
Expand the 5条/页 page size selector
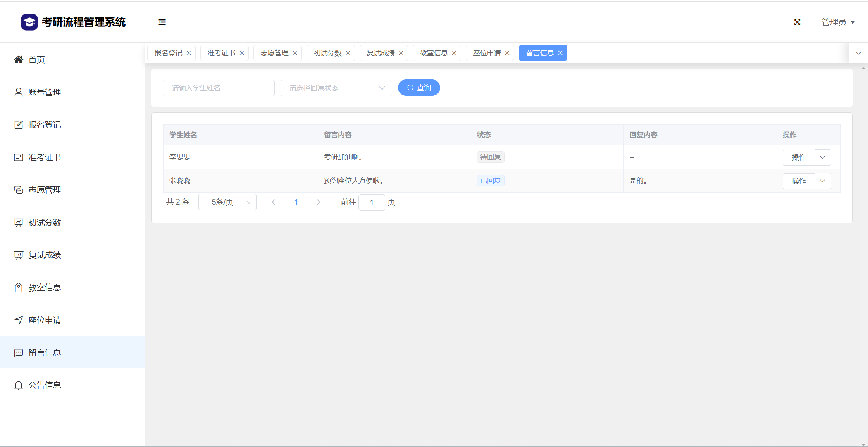coord(227,202)
